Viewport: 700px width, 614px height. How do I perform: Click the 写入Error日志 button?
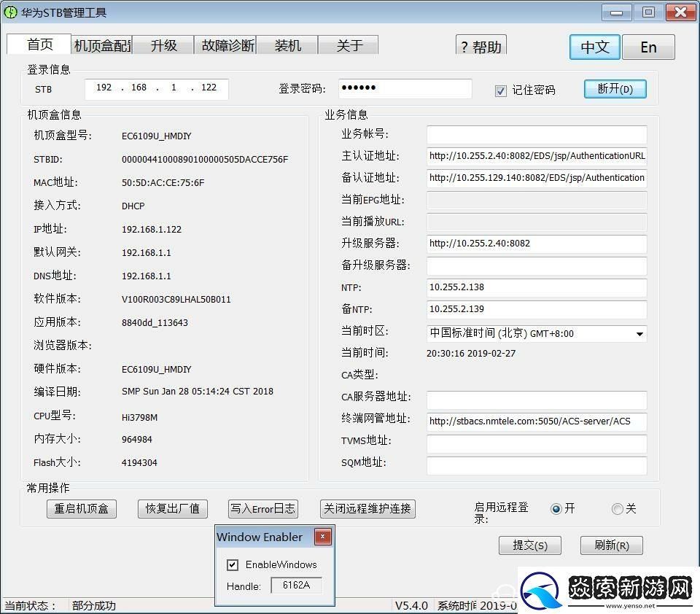click(262, 509)
